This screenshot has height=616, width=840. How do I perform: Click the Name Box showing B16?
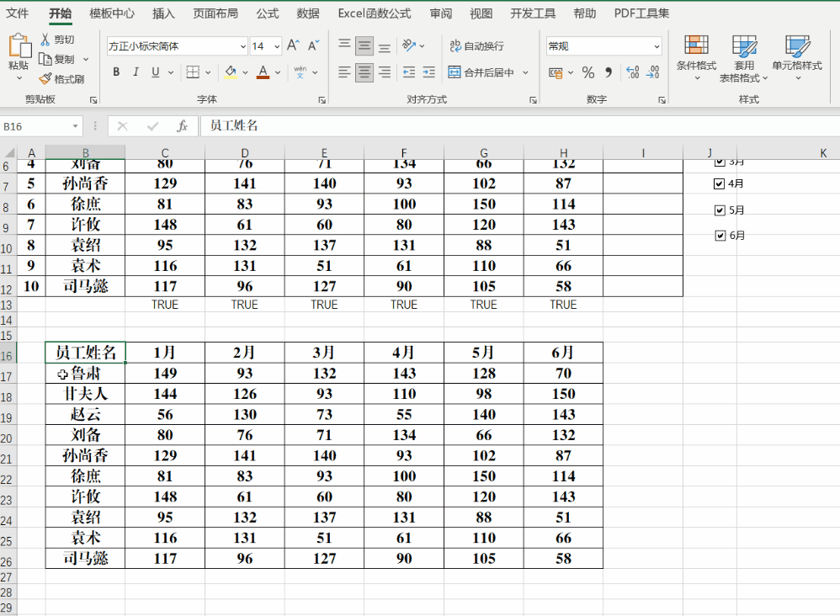pos(36,126)
